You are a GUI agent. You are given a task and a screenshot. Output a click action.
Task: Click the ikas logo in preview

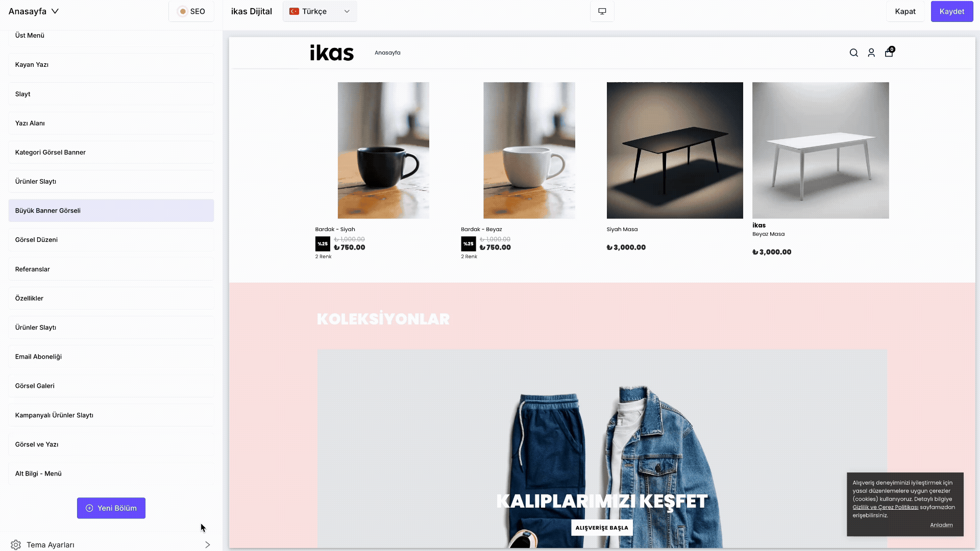(x=332, y=53)
